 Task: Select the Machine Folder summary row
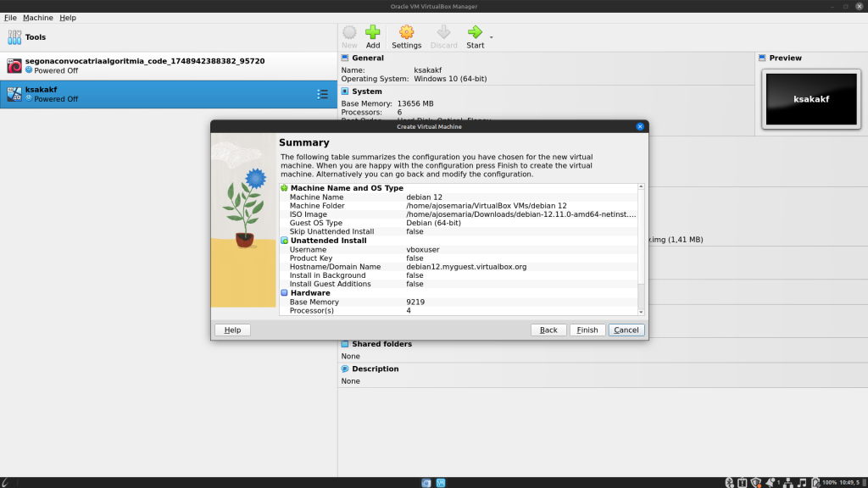click(x=459, y=206)
